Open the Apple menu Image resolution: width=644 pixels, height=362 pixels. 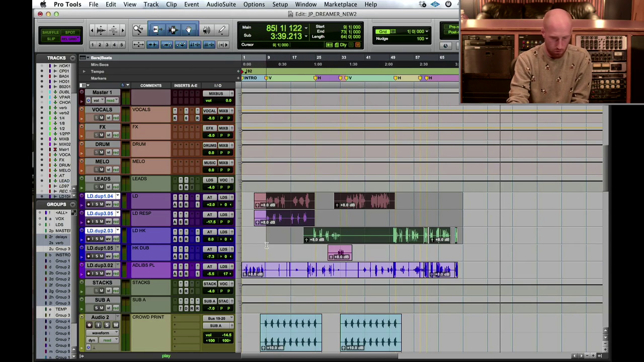tap(43, 5)
